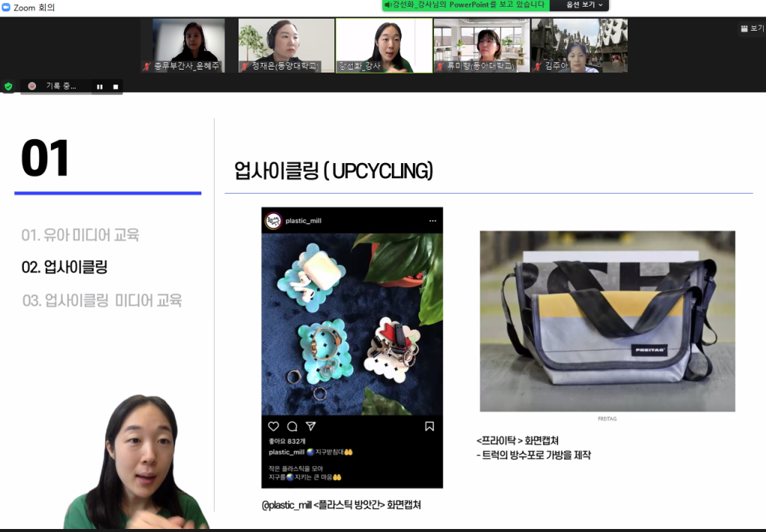The image size is (766, 532).
Task: Click the small FREITAG credit under photo
Action: (x=607, y=419)
